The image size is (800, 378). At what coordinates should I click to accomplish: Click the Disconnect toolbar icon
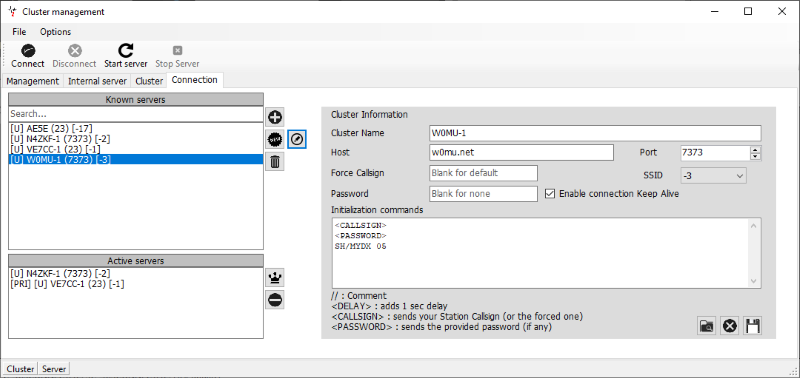point(74,51)
